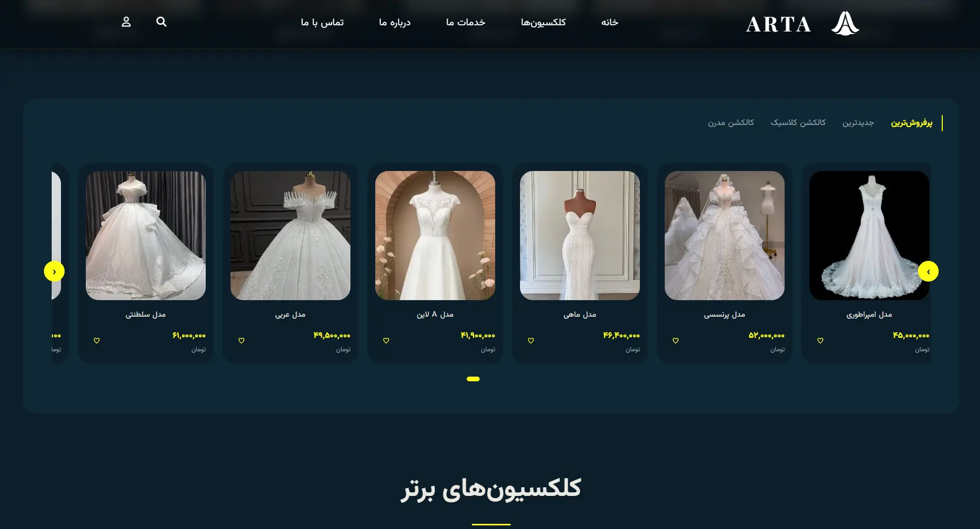Open خدمات ما navigation item
980x529 pixels.
[466, 22]
